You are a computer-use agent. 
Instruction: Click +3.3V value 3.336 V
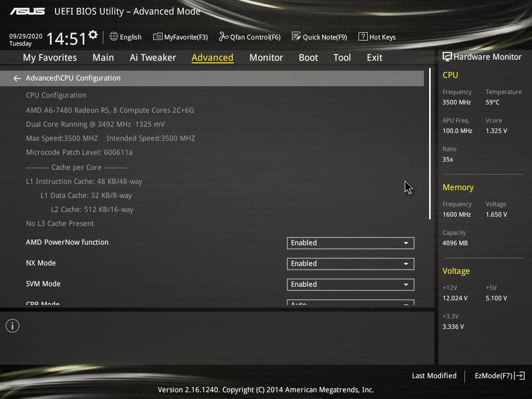(453, 327)
